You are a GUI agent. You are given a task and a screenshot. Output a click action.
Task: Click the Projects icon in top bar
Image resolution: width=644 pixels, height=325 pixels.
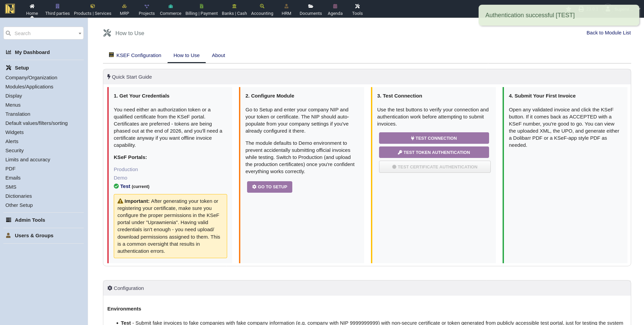tap(146, 6)
